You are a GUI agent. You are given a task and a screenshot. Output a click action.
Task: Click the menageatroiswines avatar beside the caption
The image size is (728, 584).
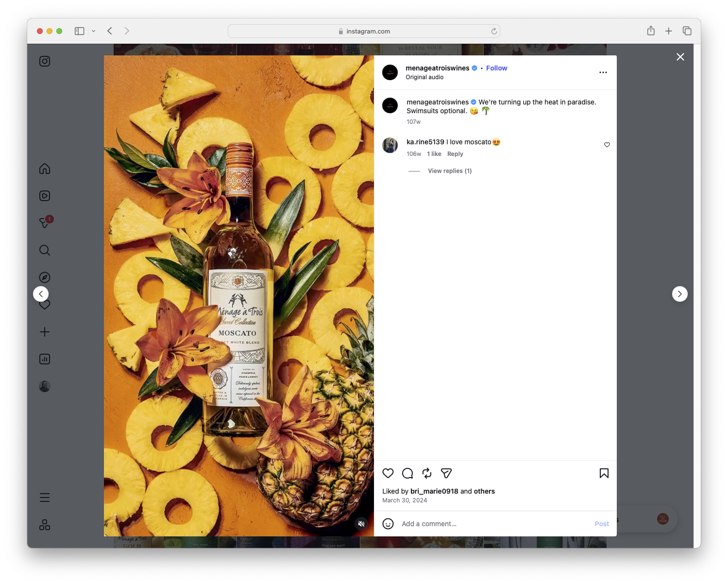point(390,105)
